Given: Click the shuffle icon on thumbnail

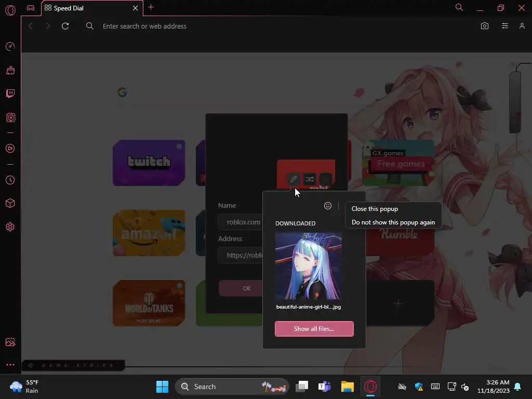Looking at the screenshot, I should pyautogui.click(x=310, y=179).
